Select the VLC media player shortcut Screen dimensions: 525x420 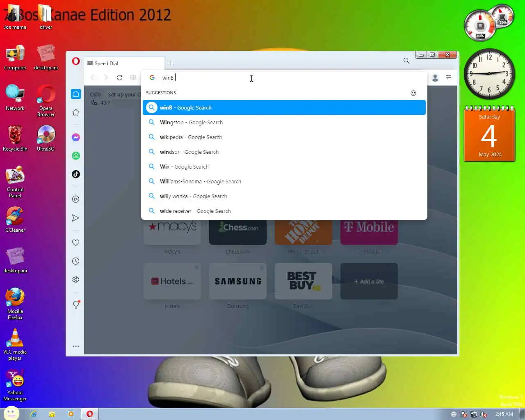click(15, 345)
